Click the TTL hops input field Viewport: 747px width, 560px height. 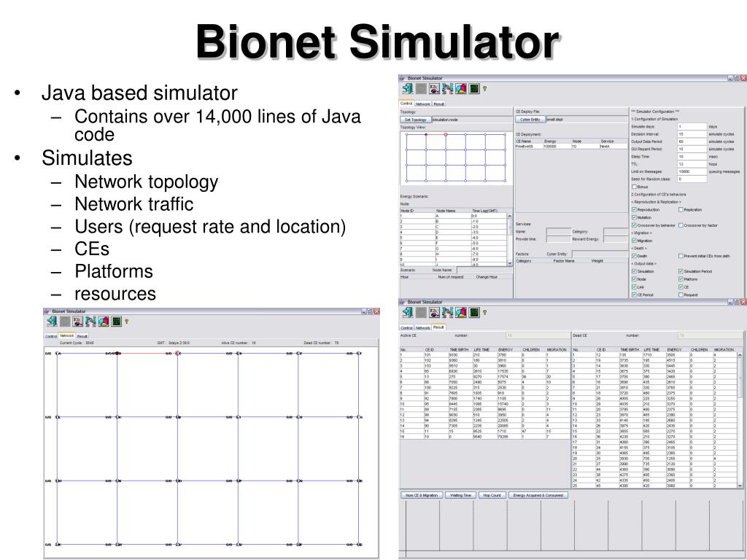point(692,164)
